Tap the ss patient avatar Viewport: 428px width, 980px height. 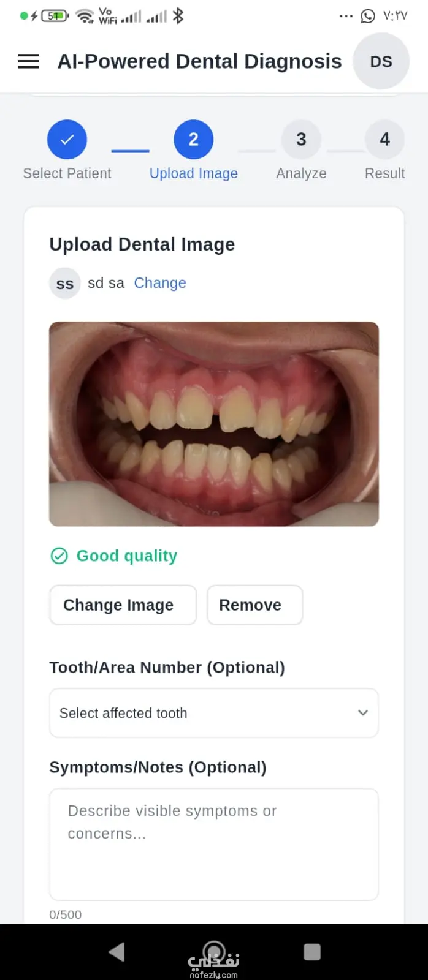[x=65, y=283]
